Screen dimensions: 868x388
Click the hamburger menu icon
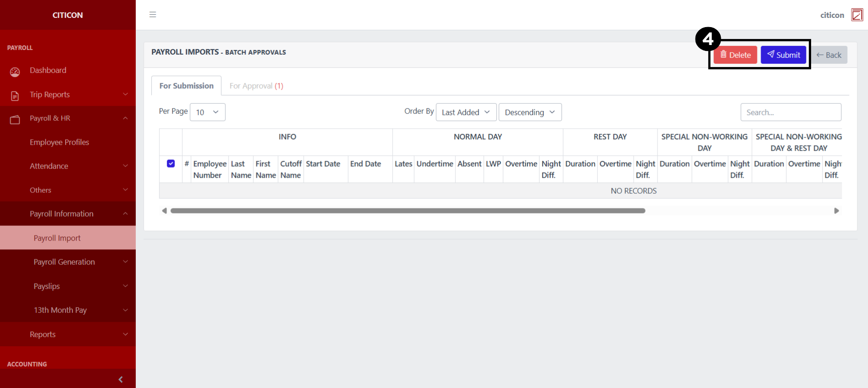153,15
